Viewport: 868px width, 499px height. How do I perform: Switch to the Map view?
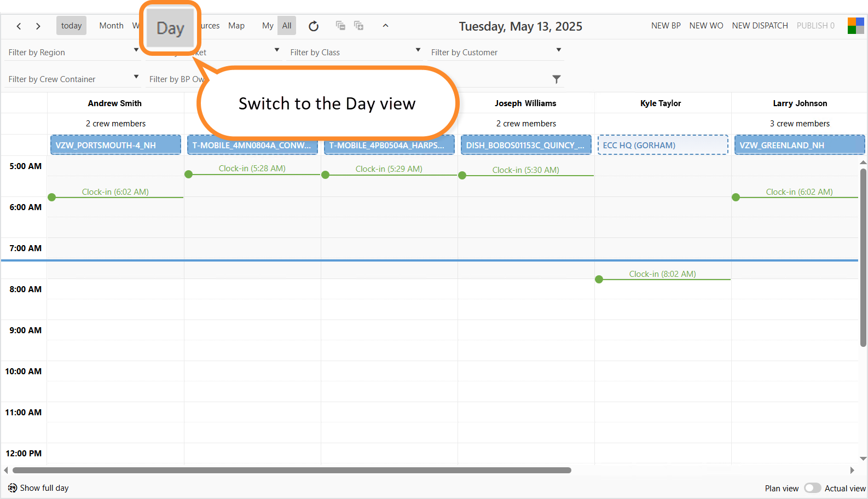pyautogui.click(x=236, y=26)
